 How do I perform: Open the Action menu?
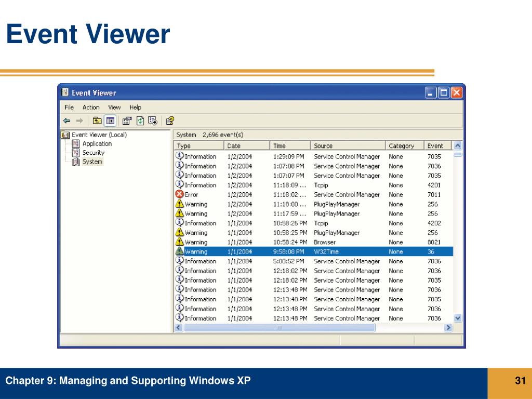pos(91,107)
